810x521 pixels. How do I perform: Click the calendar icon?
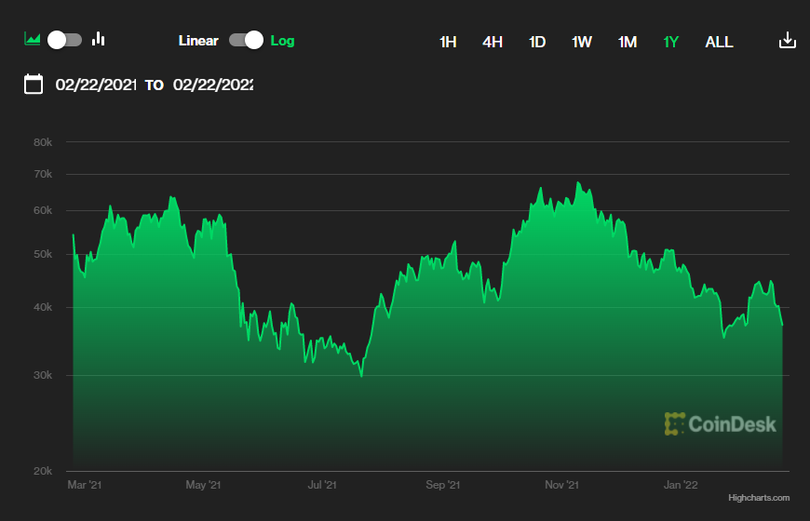(34, 84)
